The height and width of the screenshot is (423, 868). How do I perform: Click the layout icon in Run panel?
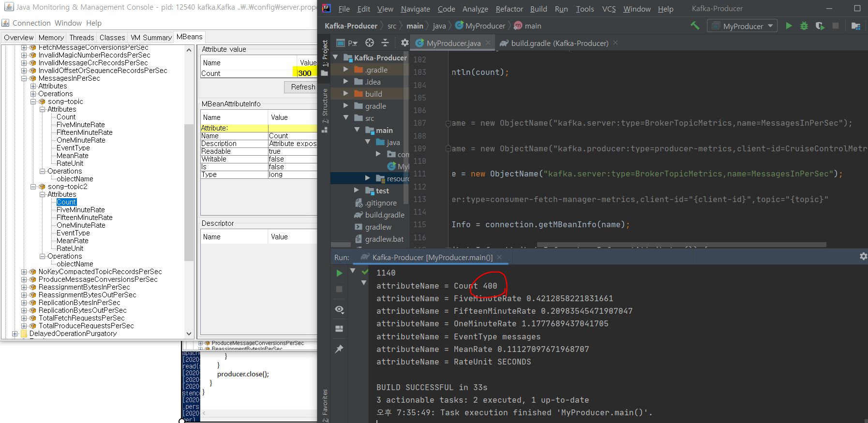(x=339, y=329)
